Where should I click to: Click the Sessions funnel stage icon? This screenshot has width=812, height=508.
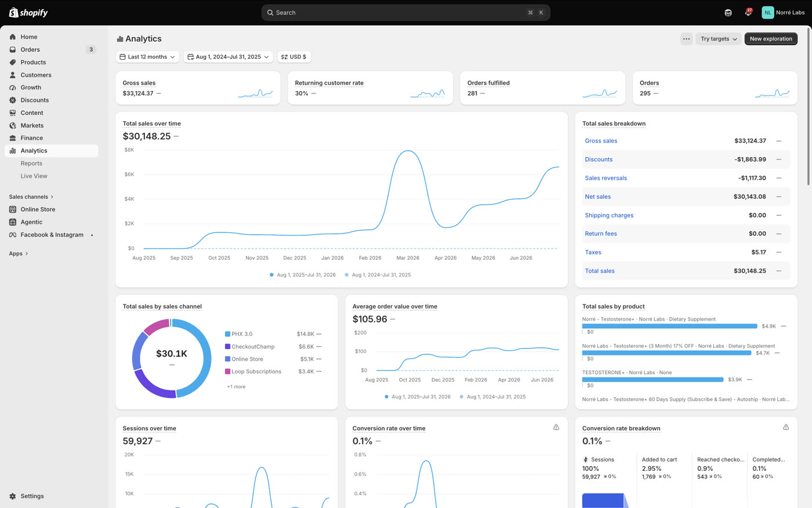pos(586,459)
